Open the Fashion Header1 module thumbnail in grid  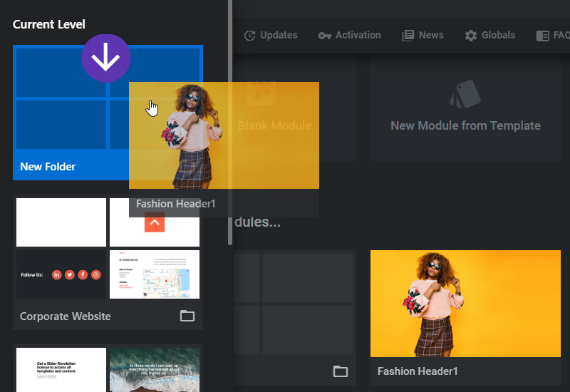465,304
